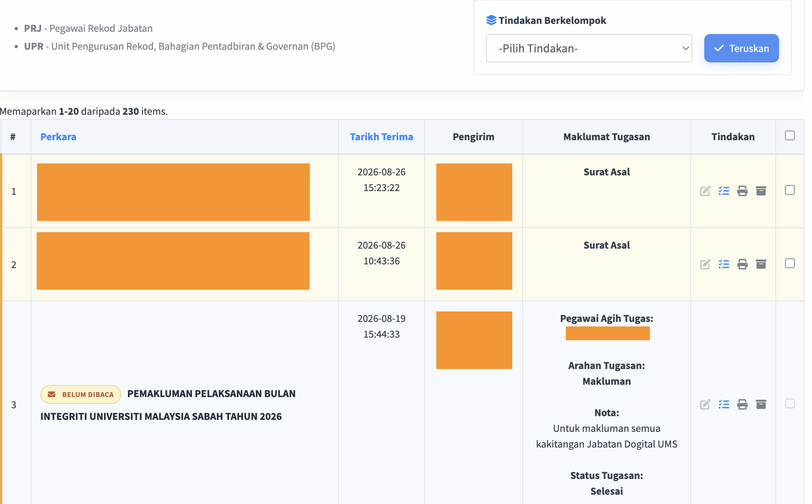Click the archive box icon in row 1
Image resolution: width=812 pixels, height=504 pixels.
(x=761, y=191)
